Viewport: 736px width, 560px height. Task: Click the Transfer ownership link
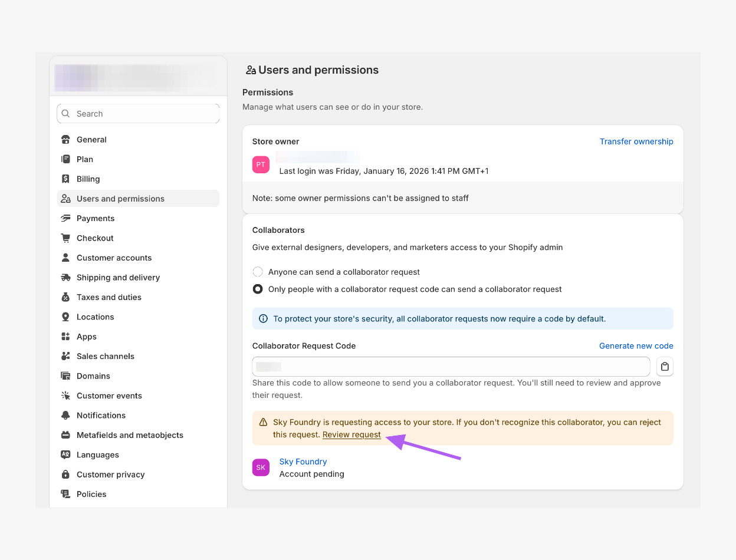[x=636, y=141]
